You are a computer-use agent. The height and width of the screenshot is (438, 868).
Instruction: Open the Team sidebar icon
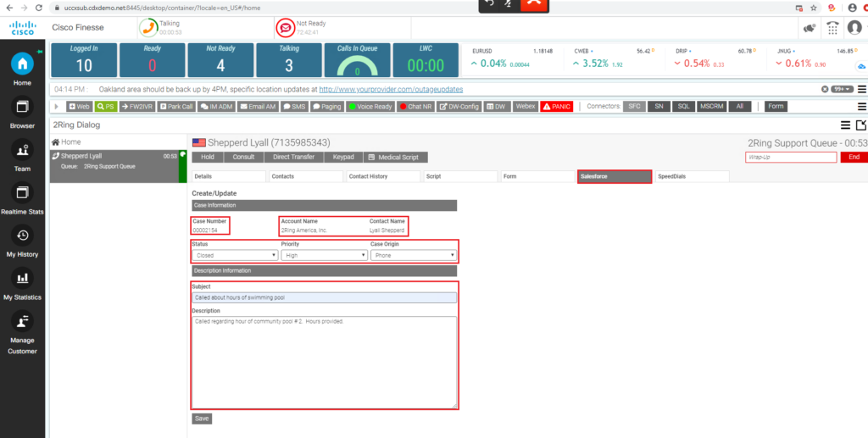click(22, 150)
